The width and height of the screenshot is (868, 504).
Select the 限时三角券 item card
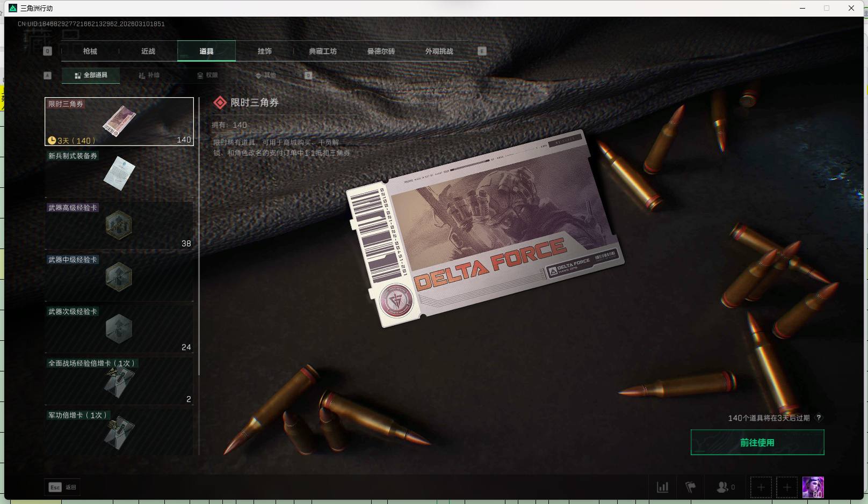pos(119,121)
